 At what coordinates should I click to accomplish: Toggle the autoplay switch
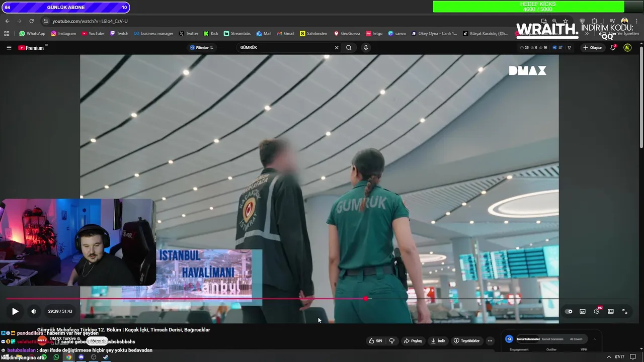pyautogui.click(x=569, y=311)
